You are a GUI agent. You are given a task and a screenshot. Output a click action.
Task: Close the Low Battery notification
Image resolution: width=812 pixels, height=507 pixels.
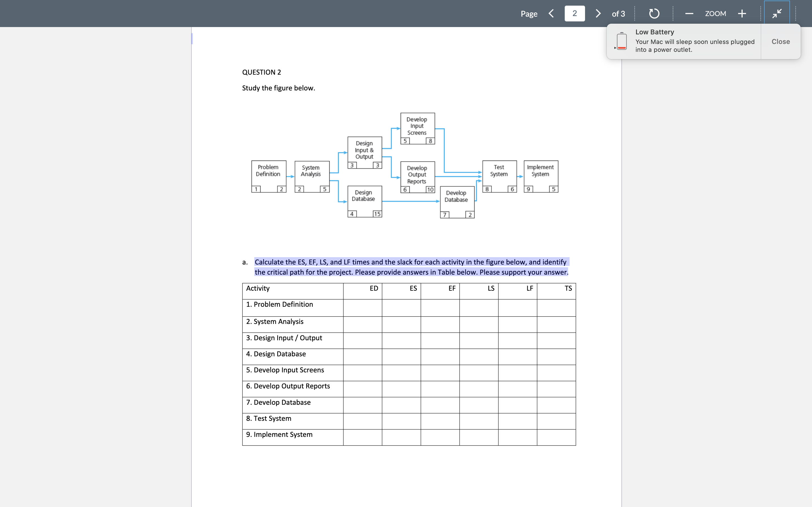(780, 41)
